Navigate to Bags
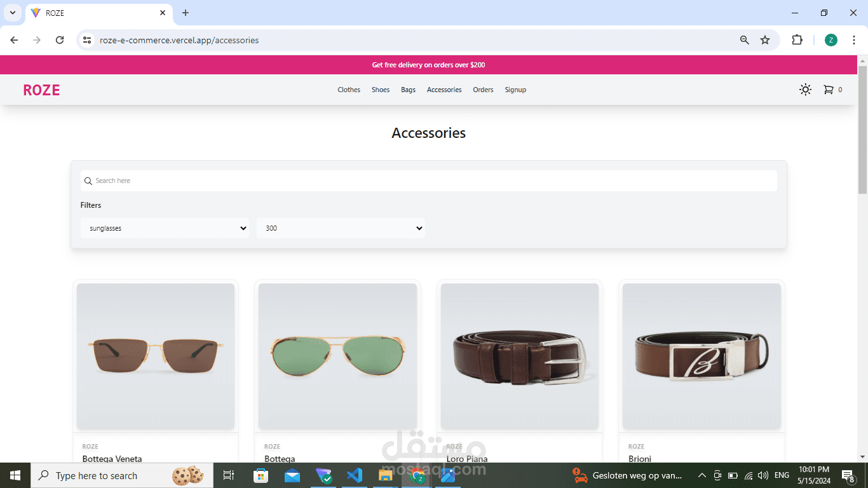This screenshot has width=868, height=488. (x=408, y=90)
